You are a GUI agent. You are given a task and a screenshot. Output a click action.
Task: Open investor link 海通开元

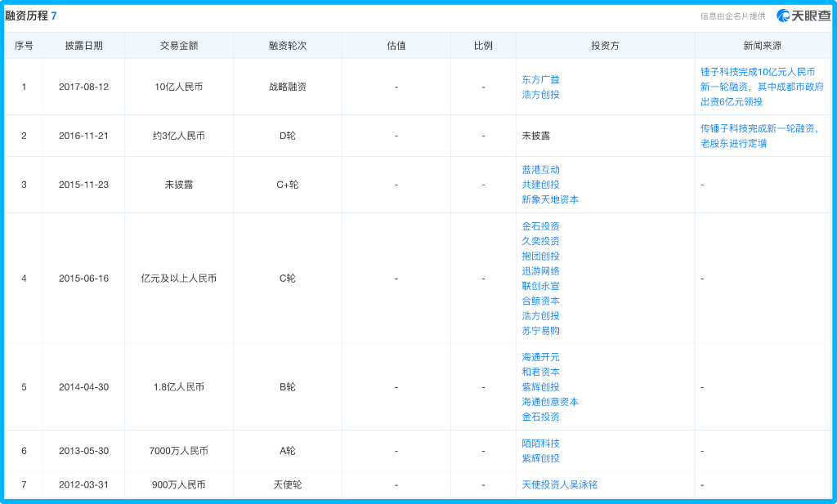click(540, 357)
